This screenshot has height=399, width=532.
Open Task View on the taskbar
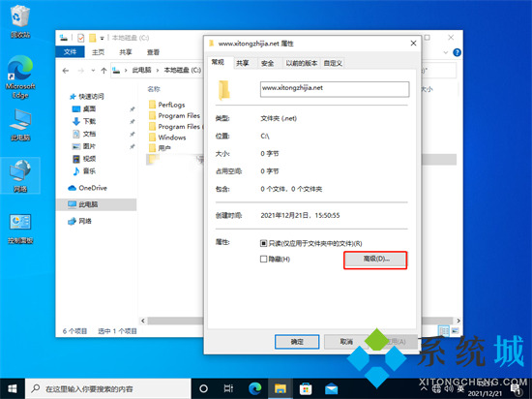(x=228, y=388)
